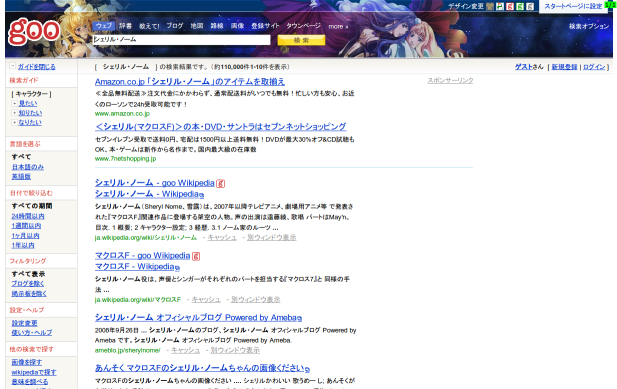The image size is (617, 389).
Task: Expand the なりたい plus box
Action: point(15,122)
